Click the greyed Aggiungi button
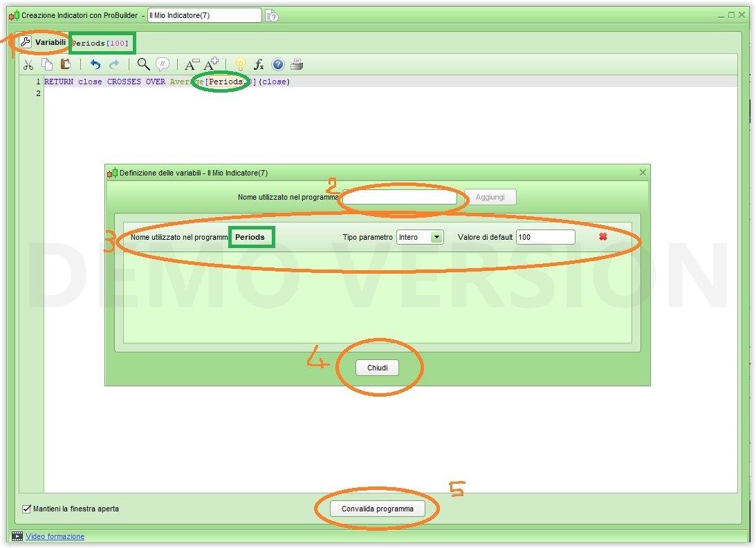The image size is (756, 548). click(490, 197)
